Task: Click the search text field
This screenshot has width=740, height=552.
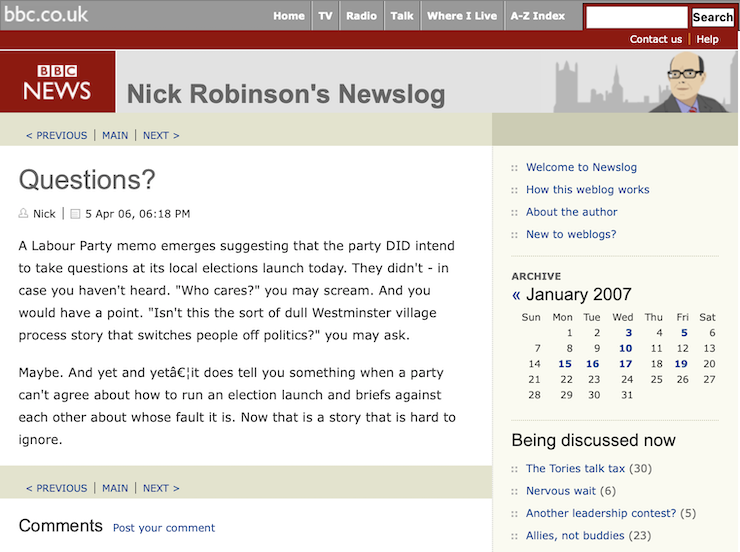Action: pos(637,17)
